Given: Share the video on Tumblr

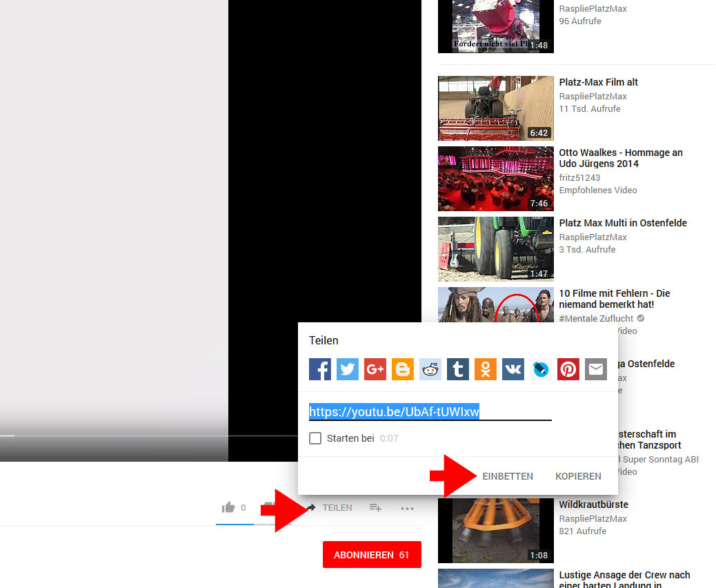Looking at the screenshot, I should (x=458, y=369).
